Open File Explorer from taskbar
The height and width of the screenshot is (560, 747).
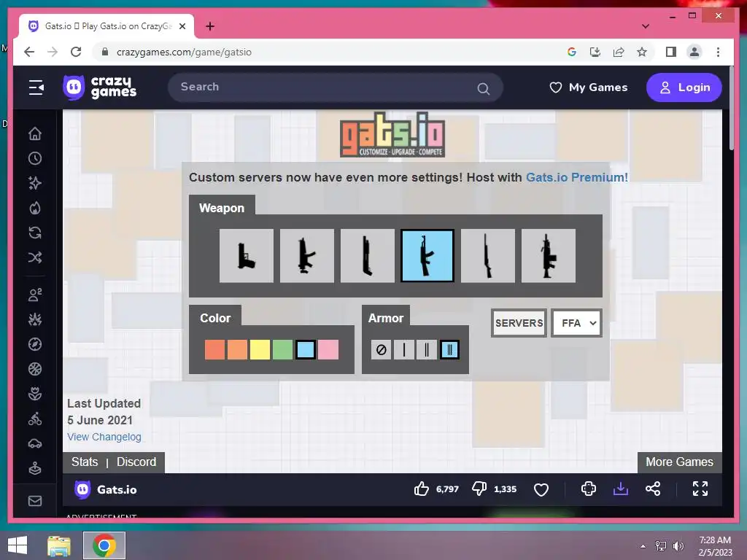[x=59, y=545]
